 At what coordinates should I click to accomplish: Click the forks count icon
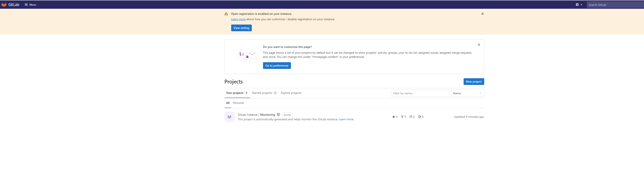402,117
